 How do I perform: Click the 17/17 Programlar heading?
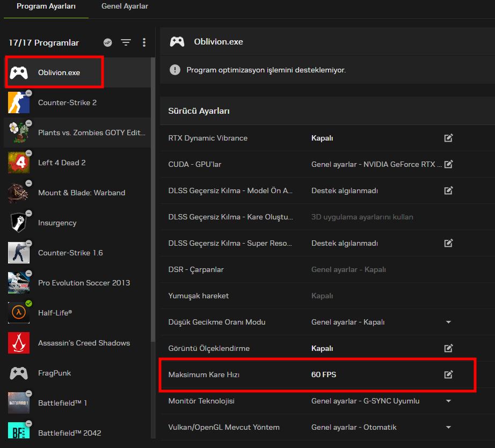(x=43, y=42)
